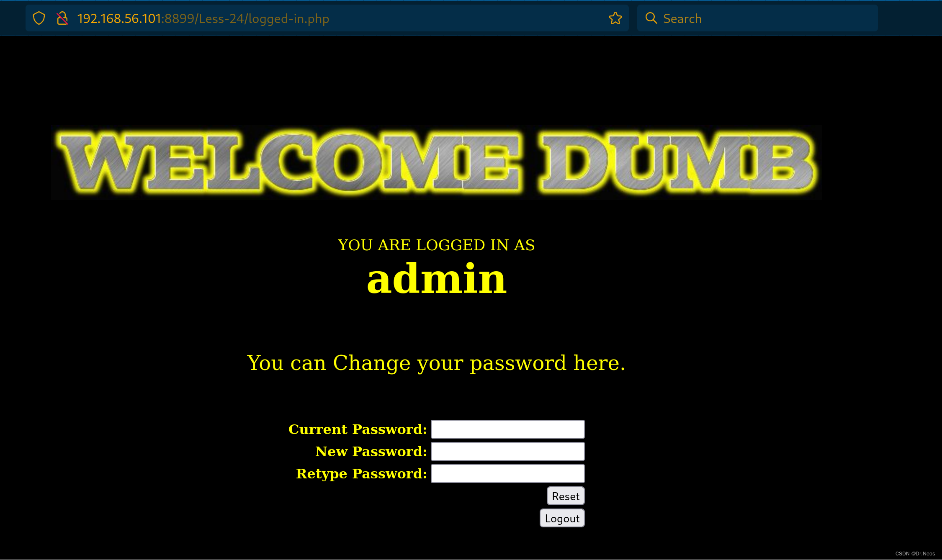Click the New Password input field

point(507,451)
